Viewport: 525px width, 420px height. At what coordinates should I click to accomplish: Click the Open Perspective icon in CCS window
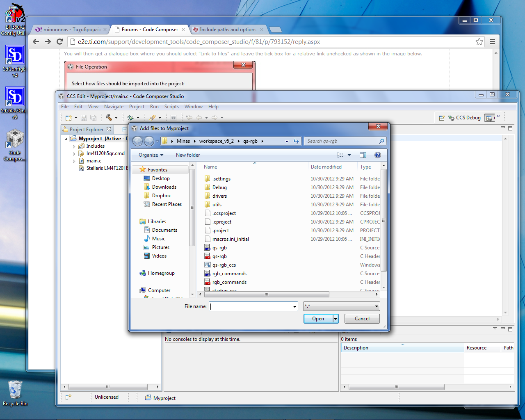[x=442, y=118]
